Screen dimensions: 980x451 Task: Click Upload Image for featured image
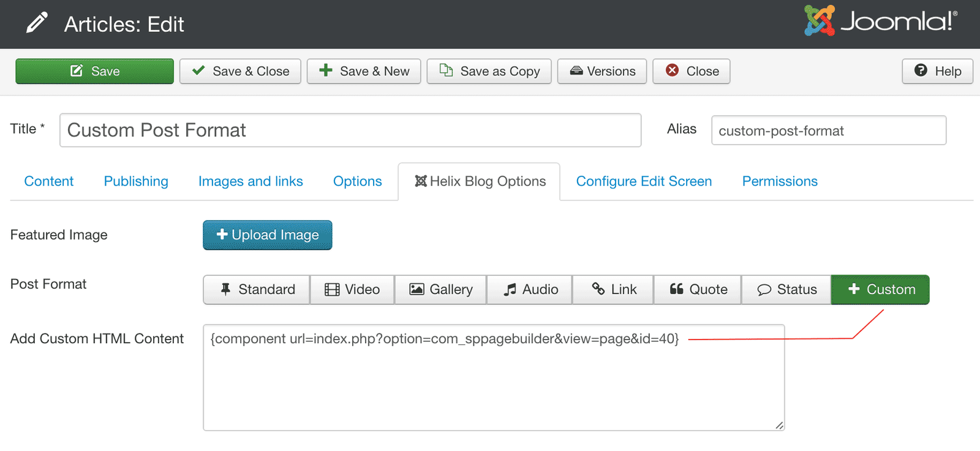(x=267, y=235)
